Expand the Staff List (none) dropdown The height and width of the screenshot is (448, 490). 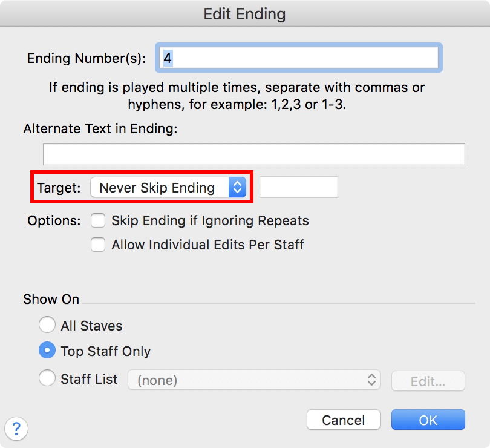tap(253, 380)
